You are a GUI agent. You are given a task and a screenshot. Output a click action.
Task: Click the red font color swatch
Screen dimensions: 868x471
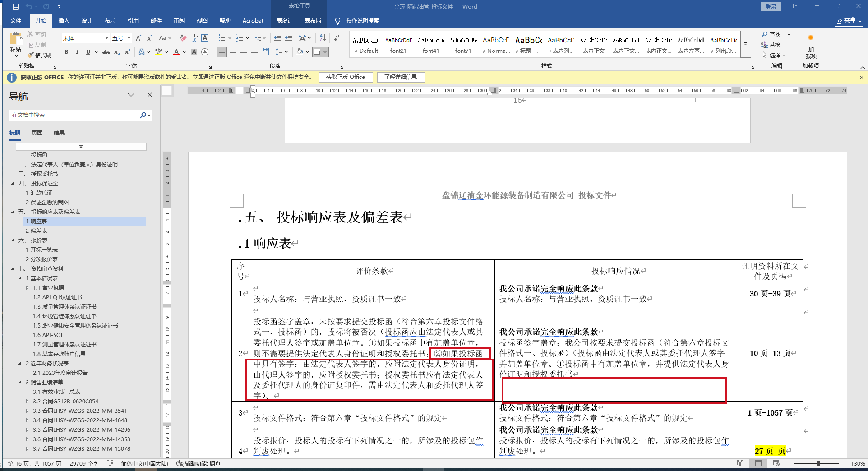point(176,52)
